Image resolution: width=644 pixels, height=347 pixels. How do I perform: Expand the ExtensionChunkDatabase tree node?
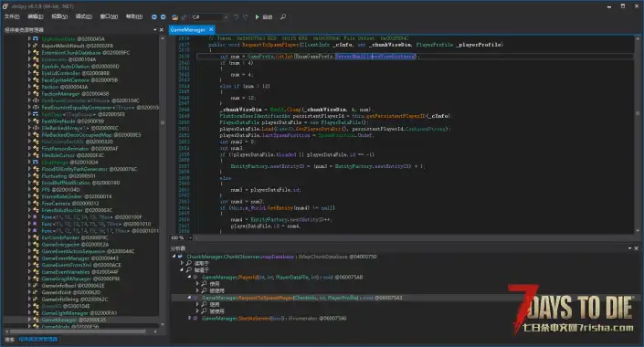click(x=29, y=53)
